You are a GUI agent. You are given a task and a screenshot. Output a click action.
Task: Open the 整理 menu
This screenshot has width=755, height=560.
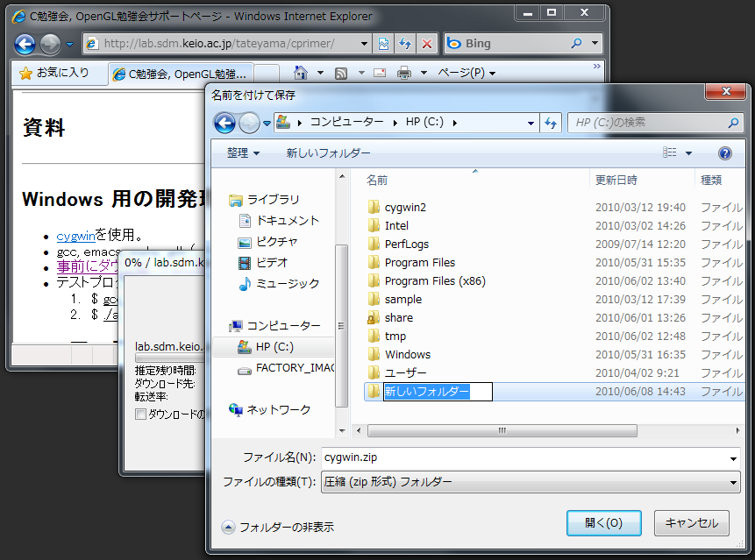click(x=243, y=153)
